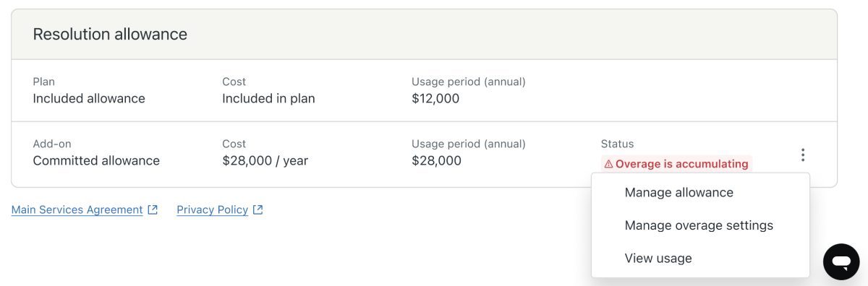
Task: Click the Add-on row label
Action: click(52, 144)
